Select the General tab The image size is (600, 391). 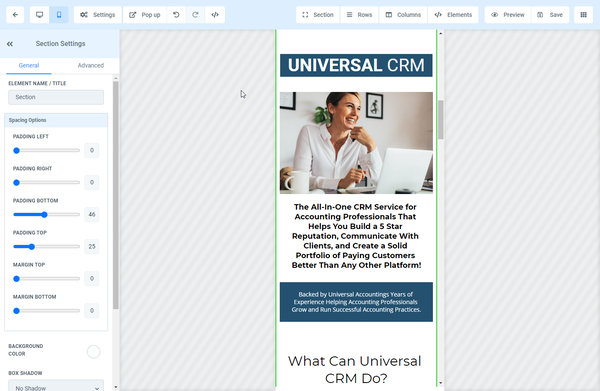[29, 65]
